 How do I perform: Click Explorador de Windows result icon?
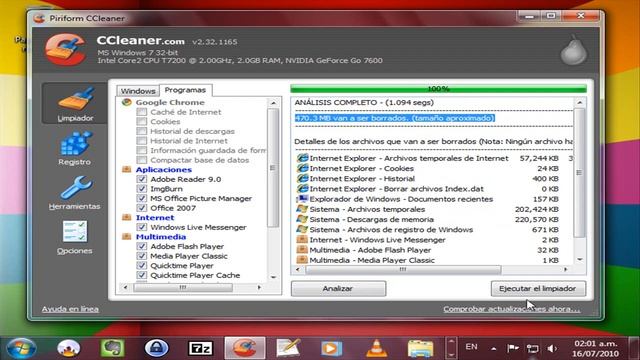[302, 199]
